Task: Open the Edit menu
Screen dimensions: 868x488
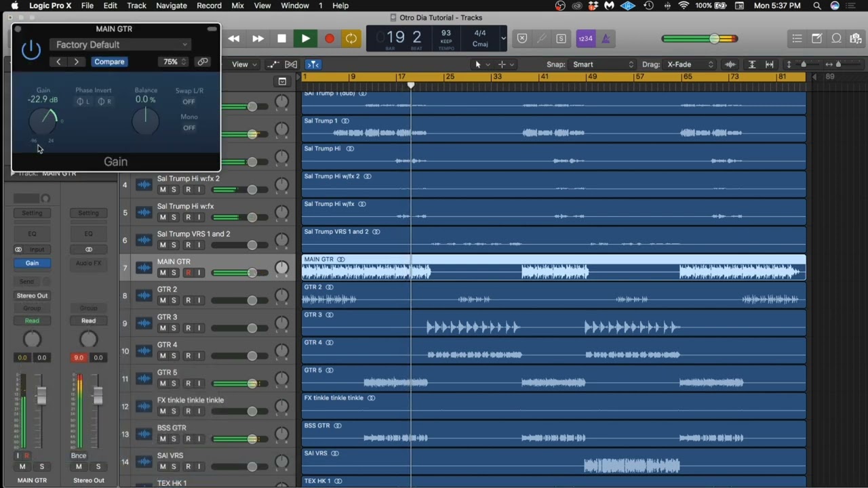Action: pos(110,5)
